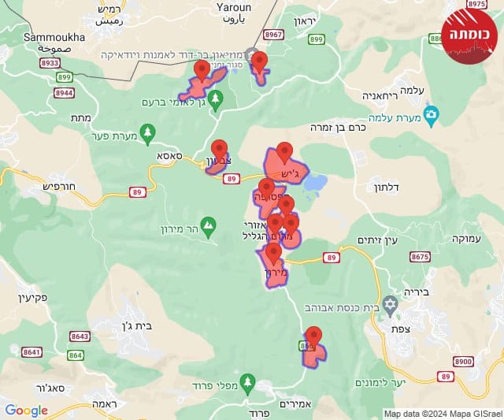
Task: Click the red pin west of גן לאומי ברעם
Action: click(x=202, y=71)
